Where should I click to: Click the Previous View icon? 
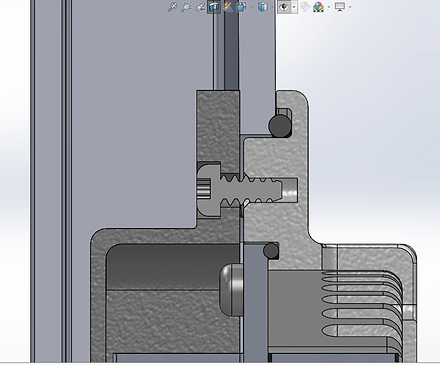tap(200, 7)
